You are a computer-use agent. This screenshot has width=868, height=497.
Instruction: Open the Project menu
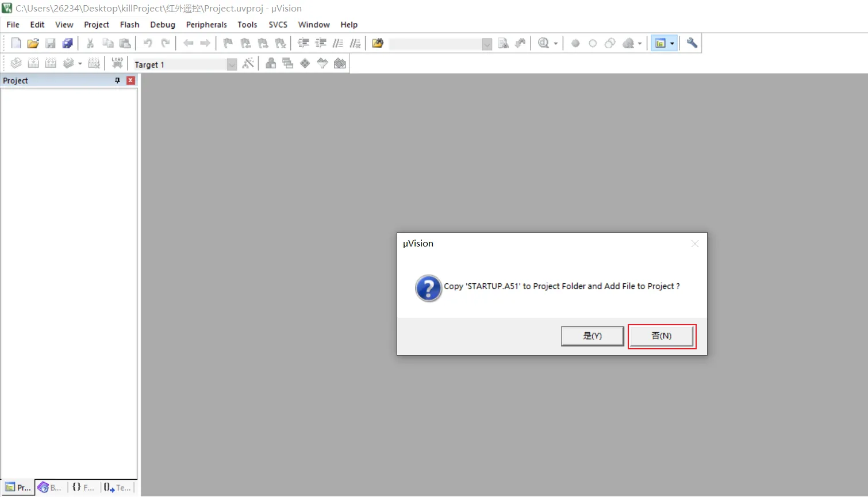(97, 25)
